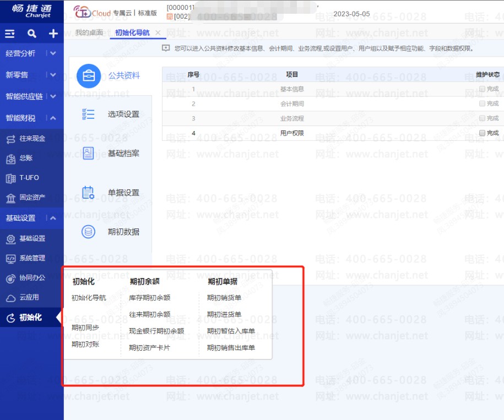Open the sidebar search magnifier icon

31,34
